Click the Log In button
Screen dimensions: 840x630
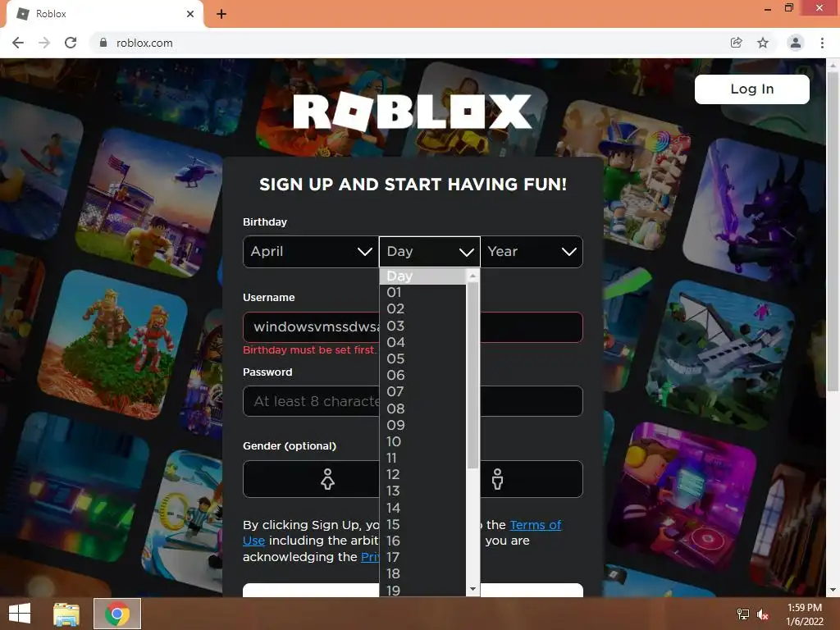(x=752, y=89)
